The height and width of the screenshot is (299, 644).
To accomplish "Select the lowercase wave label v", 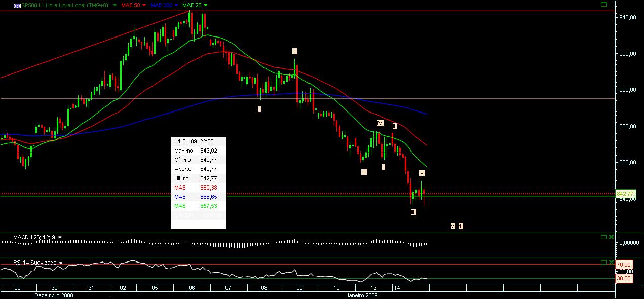I will tap(452, 226).
